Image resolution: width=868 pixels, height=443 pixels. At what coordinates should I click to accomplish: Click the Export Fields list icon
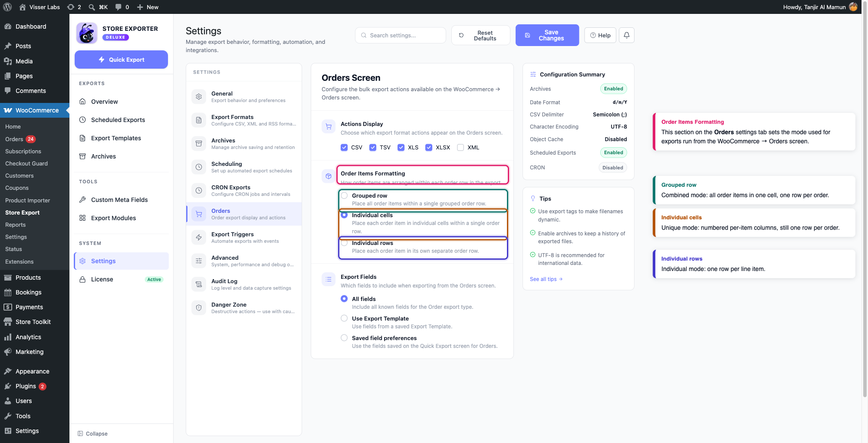pos(329,280)
